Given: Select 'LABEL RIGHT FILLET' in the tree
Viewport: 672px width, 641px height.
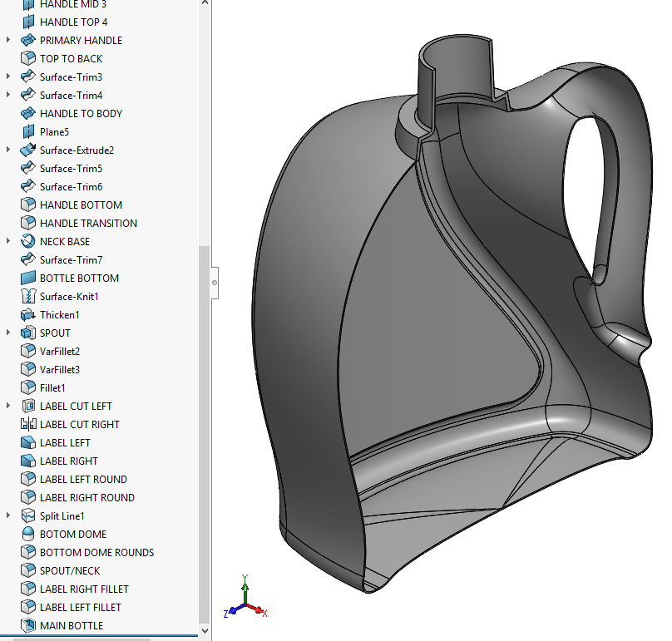Looking at the screenshot, I should tap(84, 589).
